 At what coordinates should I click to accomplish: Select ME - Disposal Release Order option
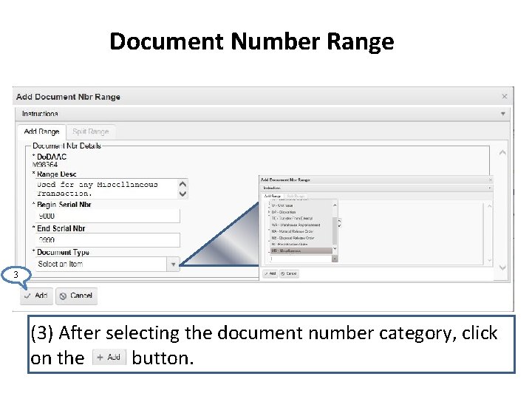pos(301,238)
